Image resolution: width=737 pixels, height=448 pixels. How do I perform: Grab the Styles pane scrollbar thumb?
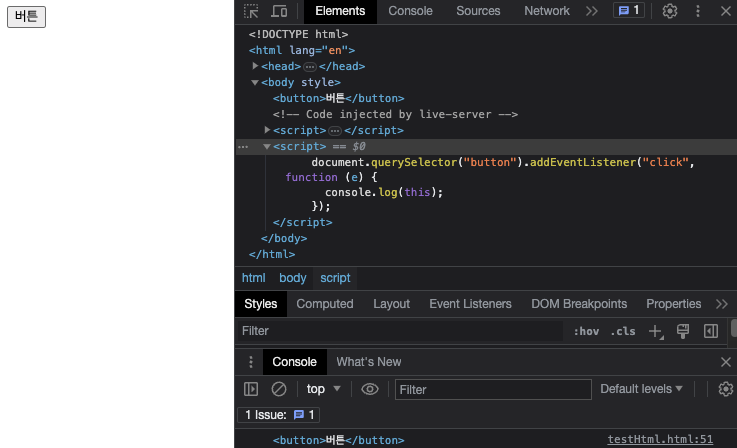click(734, 328)
